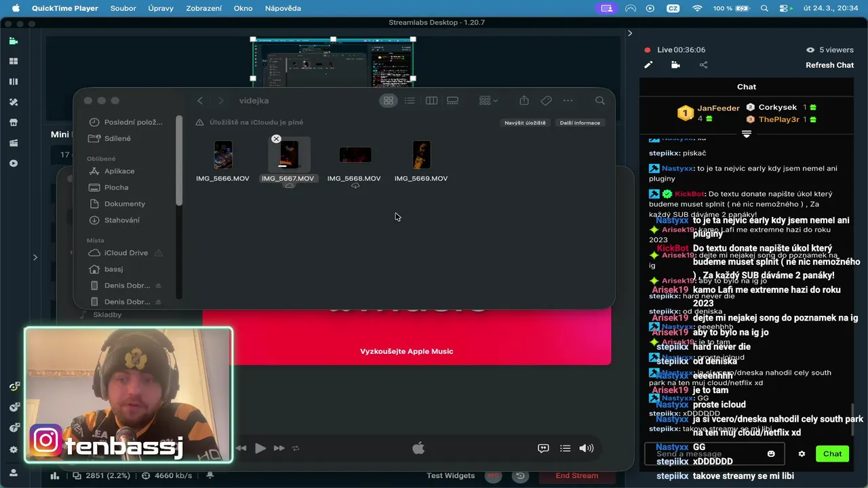
Task: Open the Streamlabs columns sidebar icon
Action: (x=13, y=81)
